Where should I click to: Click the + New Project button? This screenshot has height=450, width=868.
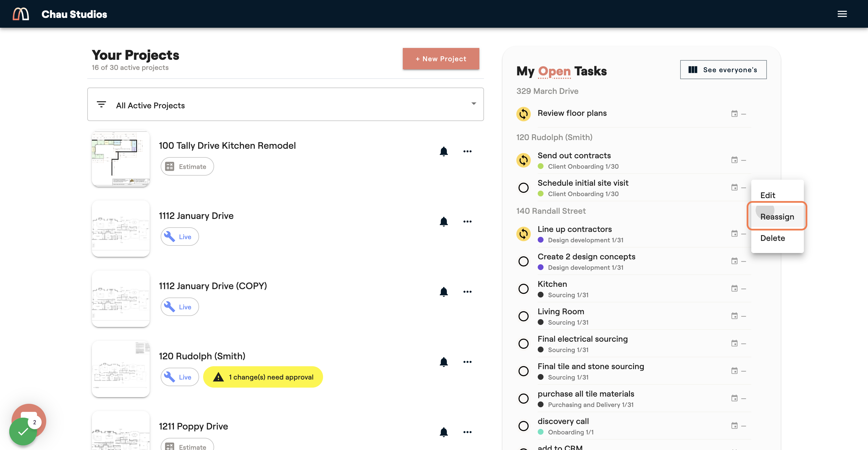click(441, 59)
